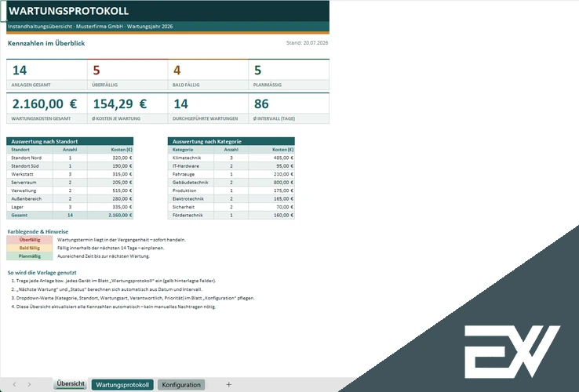579x392 pixels.
Task: Select the Stand: 20.07.2026 date cell
Action: [x=307, y=43]
